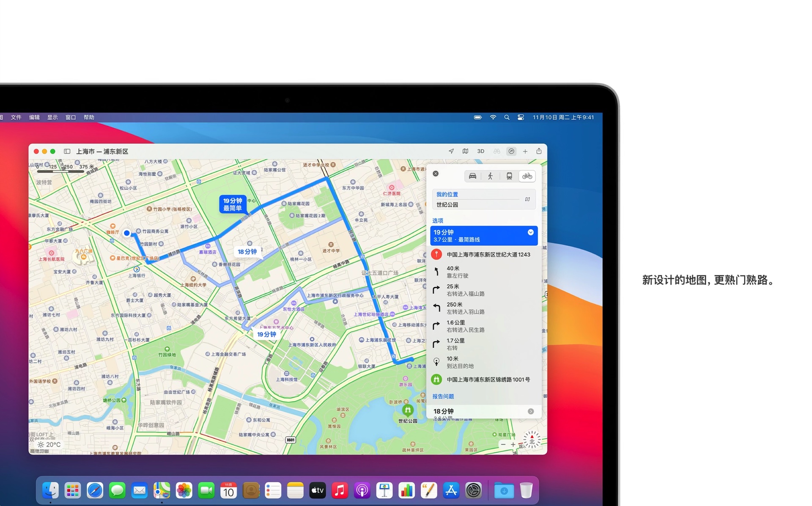The image size is (812, 506).
Task: Click the 19分钟 最简单 route label
Action: [x=233, y=204]
